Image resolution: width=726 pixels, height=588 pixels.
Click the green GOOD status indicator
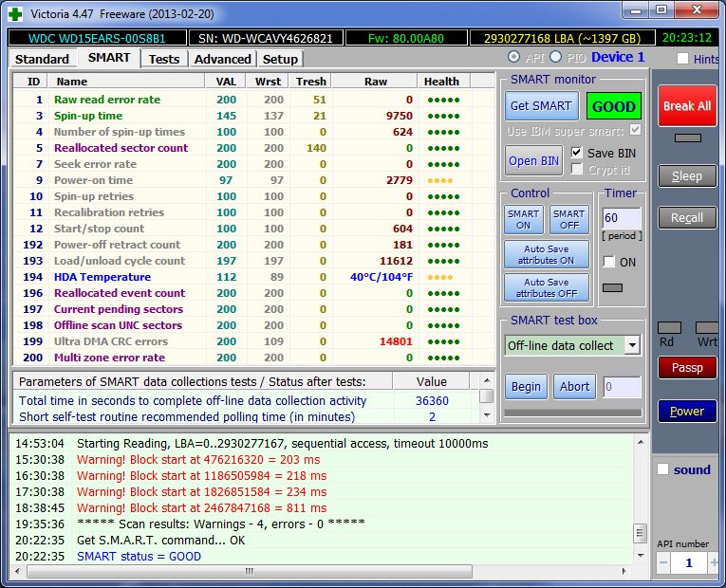tap(613, 106)
